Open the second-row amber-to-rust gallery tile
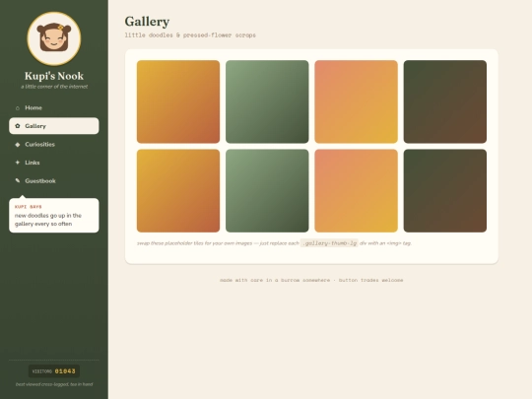The height and width of the screenshot is (399, 532). (x=178, y=191)
